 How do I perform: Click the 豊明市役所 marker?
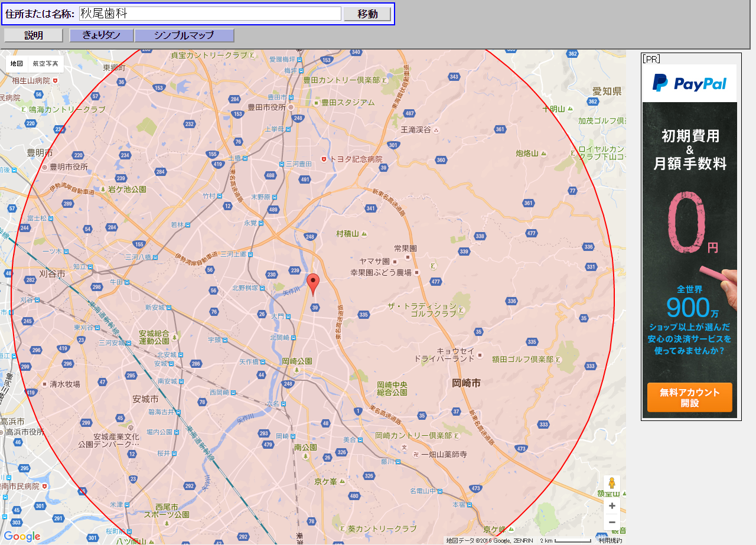click(44, 167)
